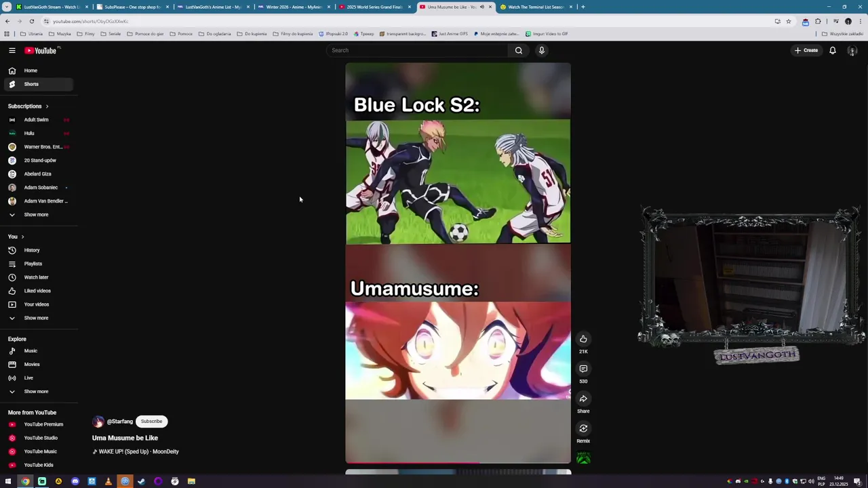Open Your videos
Viewport: 868px width, 488px height.
coord(37,304)
